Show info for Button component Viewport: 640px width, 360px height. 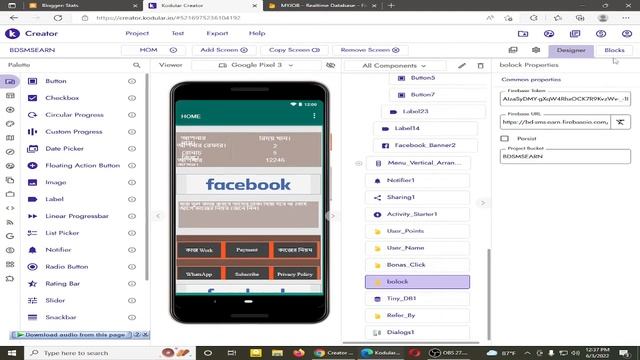tap(132, 81)
